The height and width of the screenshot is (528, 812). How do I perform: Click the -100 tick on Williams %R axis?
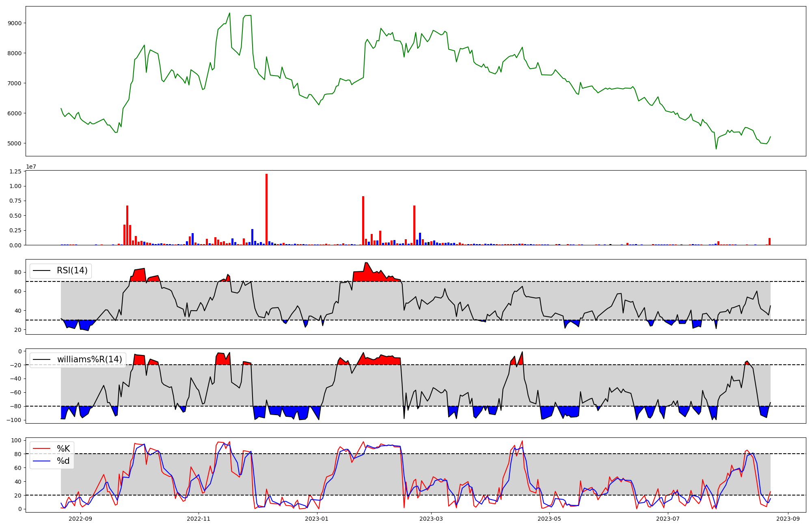[x=13, y=420]
